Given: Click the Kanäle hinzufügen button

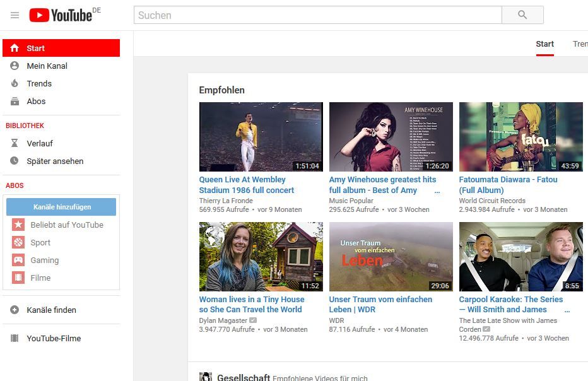Looking at the screenshot, I should coord(61,207).
